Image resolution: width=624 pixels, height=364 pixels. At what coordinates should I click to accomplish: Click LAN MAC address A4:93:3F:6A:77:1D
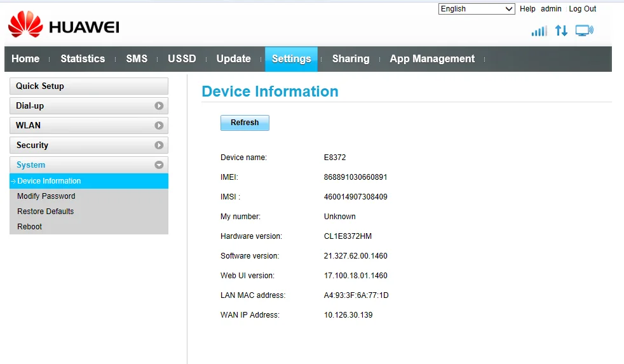point(356,295)
